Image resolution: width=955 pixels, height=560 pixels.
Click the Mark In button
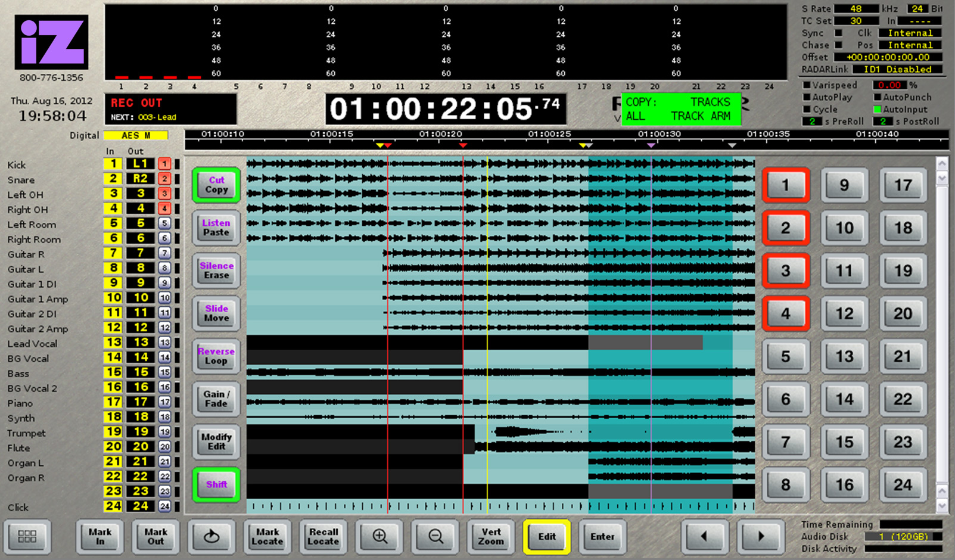click(99, 536)
